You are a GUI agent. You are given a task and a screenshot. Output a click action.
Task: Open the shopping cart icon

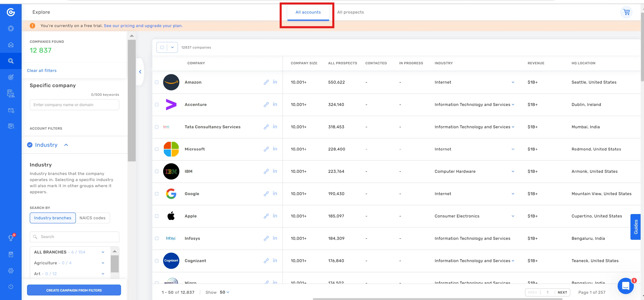pos(626,12)
